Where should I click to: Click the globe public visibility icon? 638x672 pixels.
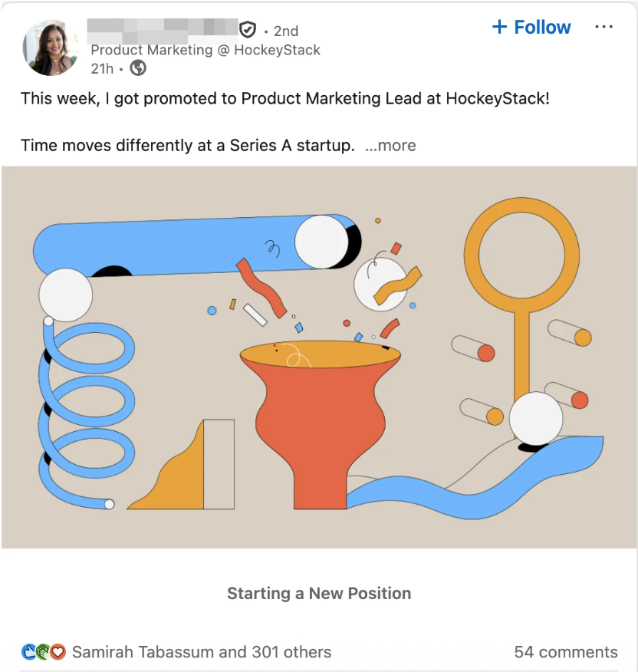coord(138,68)
